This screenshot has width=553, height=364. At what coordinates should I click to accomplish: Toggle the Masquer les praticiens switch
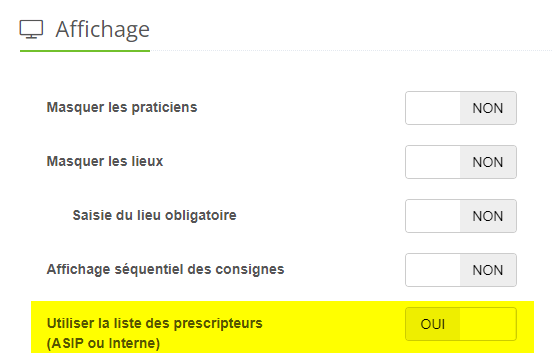pyautogui.click(x=461, y=108)
